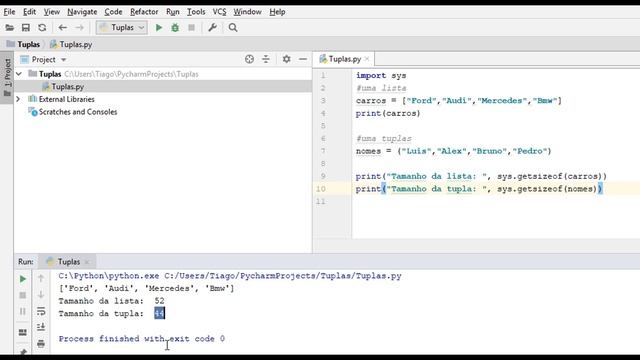This screenshot has width=640, height=360.
Task: Click the down stack trace arrow
Action: [41, 295]
